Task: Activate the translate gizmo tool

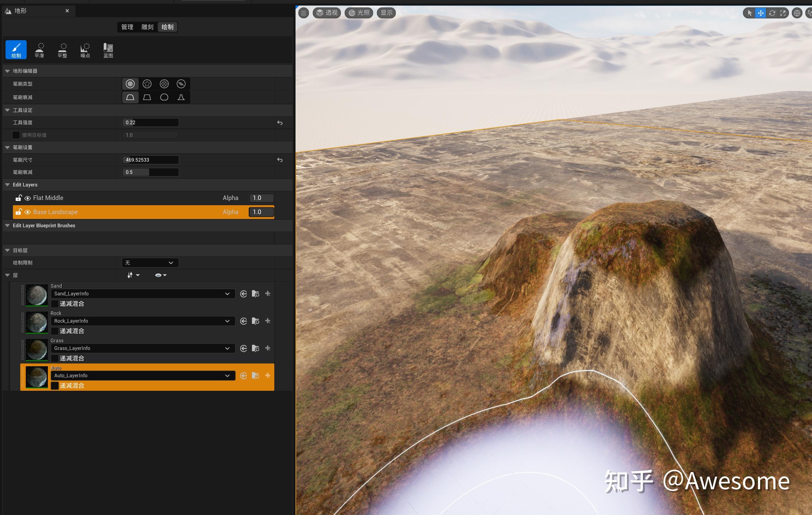Action: 761,13
